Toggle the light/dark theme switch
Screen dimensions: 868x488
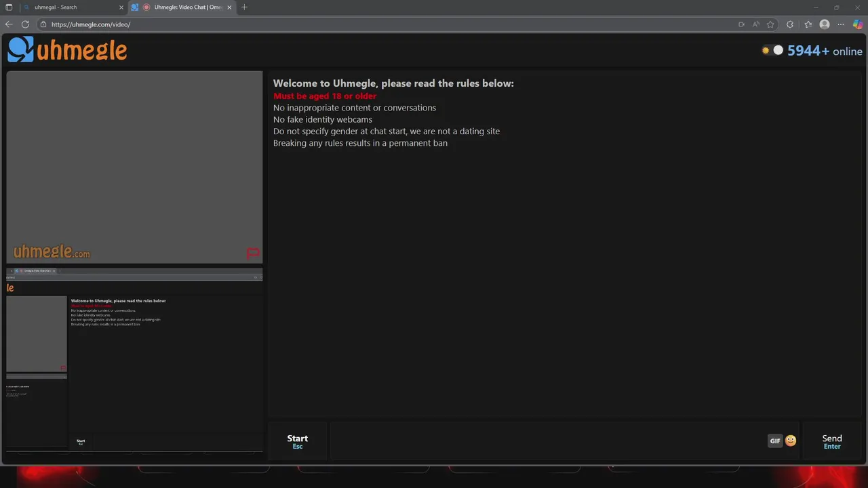coord(772,50)
